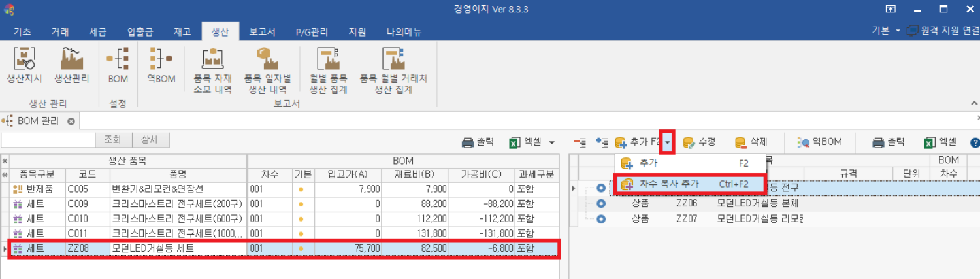
Task: Toggle the radio marker on ZZ06 row
Action: [600, 203]
